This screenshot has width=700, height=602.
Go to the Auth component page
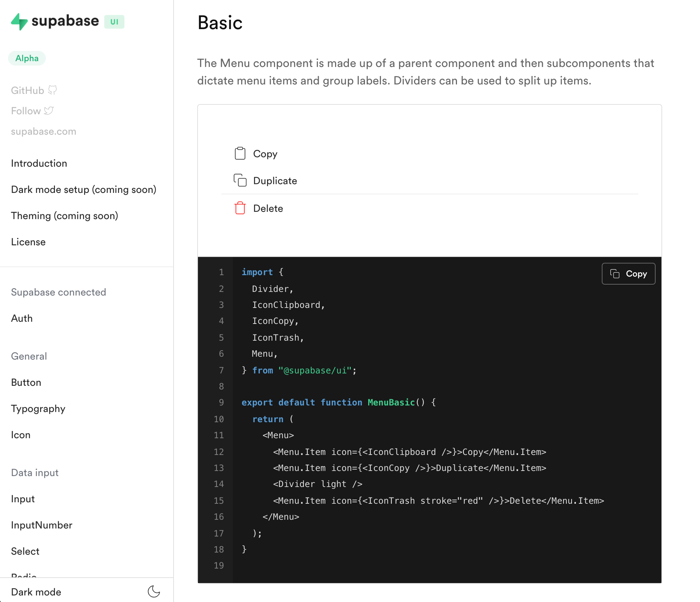[x=22, y=318]
